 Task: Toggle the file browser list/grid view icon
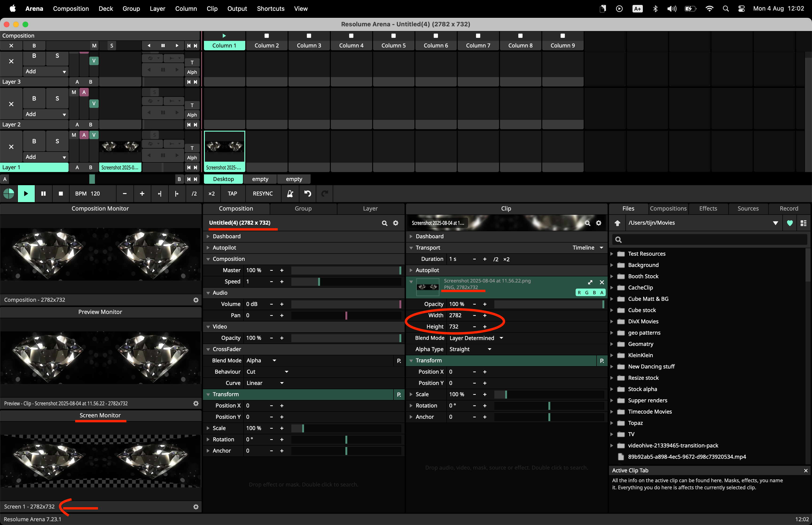click(x=803, y=223)
